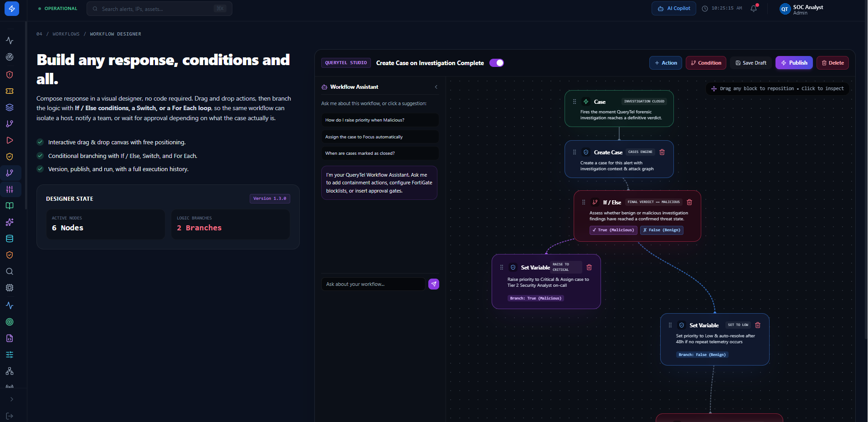Toggle the workflow enabled switch
The height and width of the screenshot is (422, 868).
coord(497,63)
